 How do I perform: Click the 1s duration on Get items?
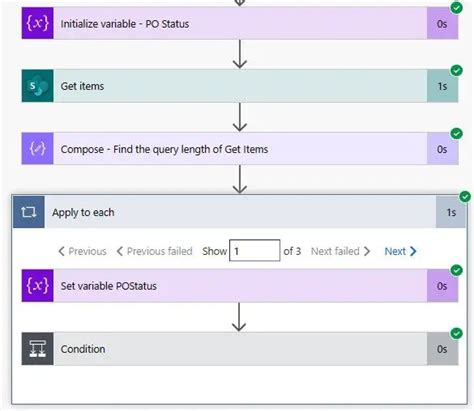tap(442, 86)
